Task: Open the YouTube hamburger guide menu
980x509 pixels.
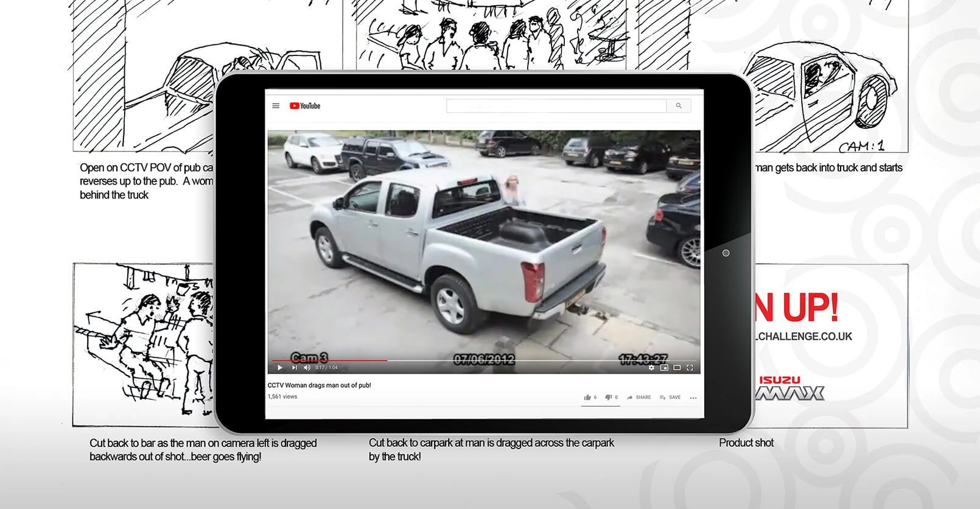Action: [x=276, y=106]
